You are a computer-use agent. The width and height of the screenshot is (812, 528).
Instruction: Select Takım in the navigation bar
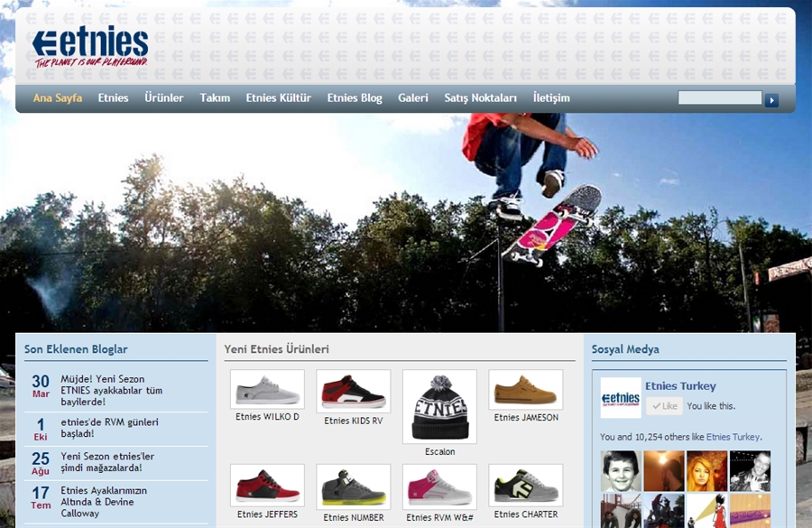click(x=215, y=97)
